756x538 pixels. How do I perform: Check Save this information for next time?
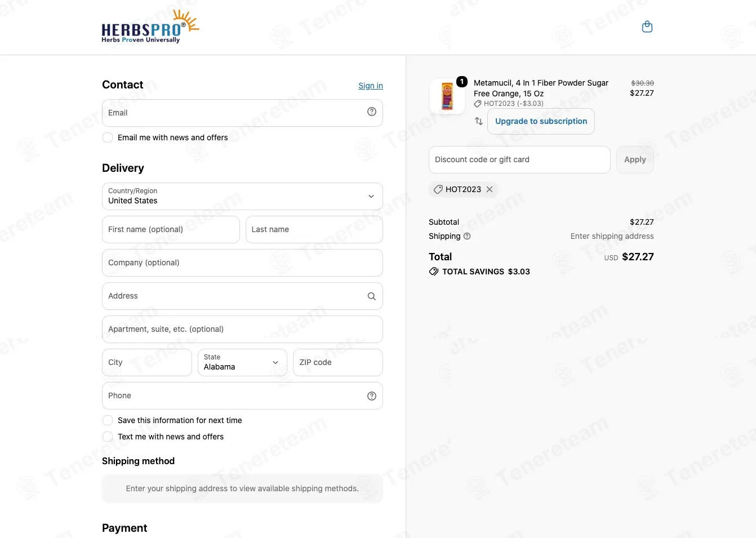[108, 420]
